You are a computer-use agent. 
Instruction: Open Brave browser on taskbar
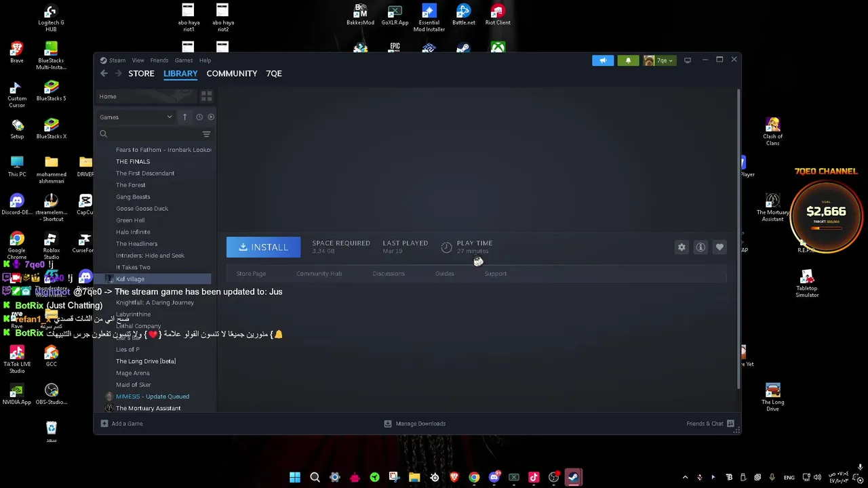coord(454,477)
